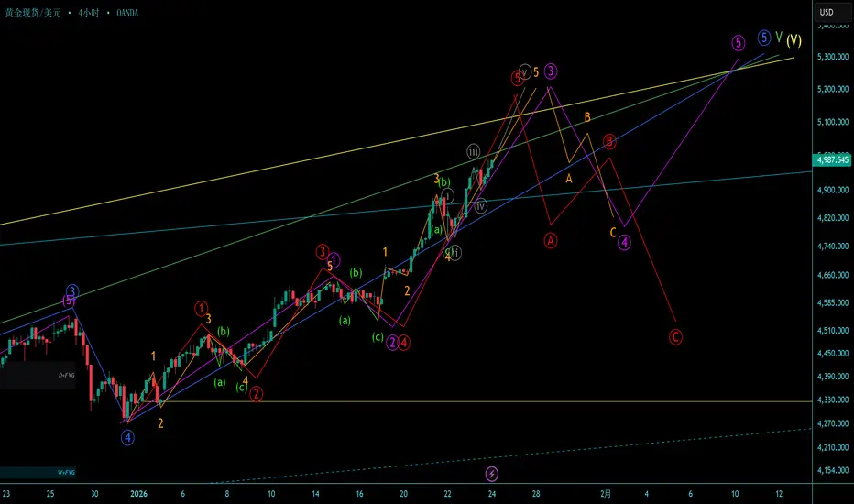The width and height of the screenshot is (854, 504).
Task: Select the orange letter B wave label
Action: click(587, 117)
